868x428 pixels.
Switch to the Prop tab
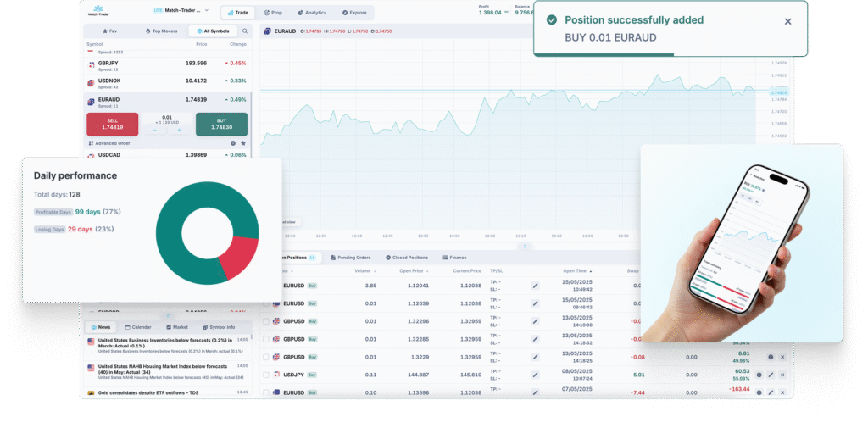tap(273, 12)
